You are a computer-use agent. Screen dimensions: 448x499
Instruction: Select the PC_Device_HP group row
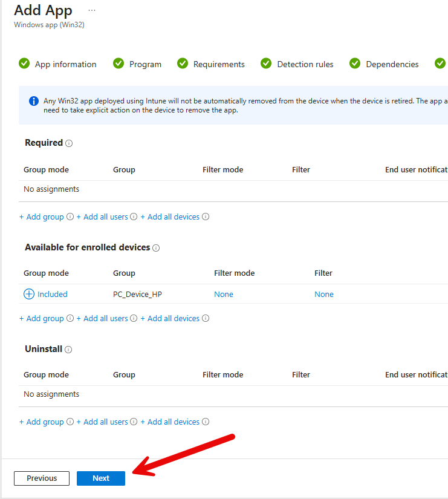(x=137, y=294)
